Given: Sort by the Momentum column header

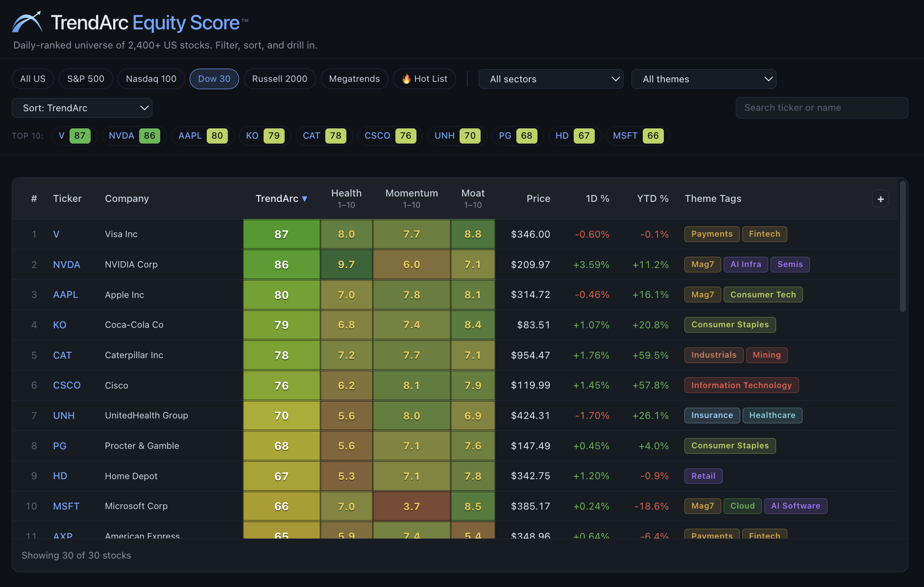Looking at the screenshot, I should (412, 198).
